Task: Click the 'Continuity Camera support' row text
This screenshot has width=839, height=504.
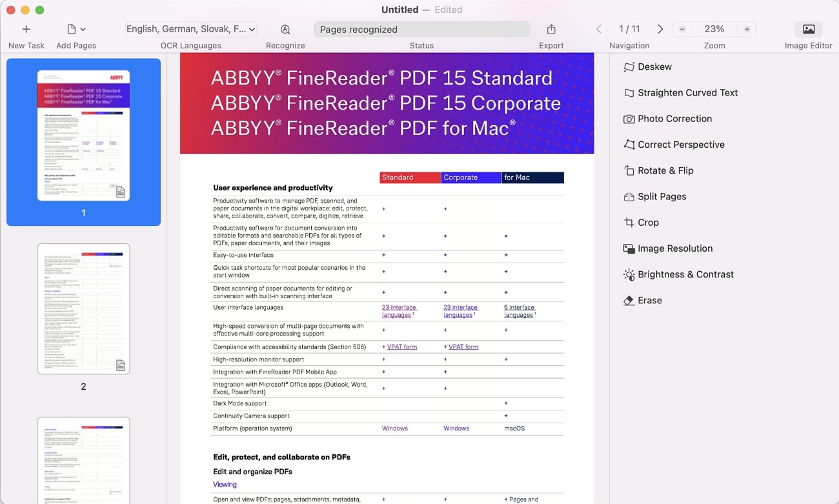Action: coord(251,416)
